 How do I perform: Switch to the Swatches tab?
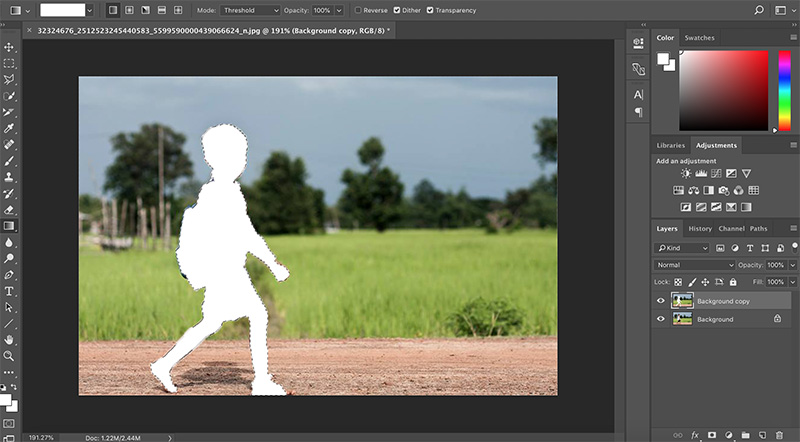[699, 38]
